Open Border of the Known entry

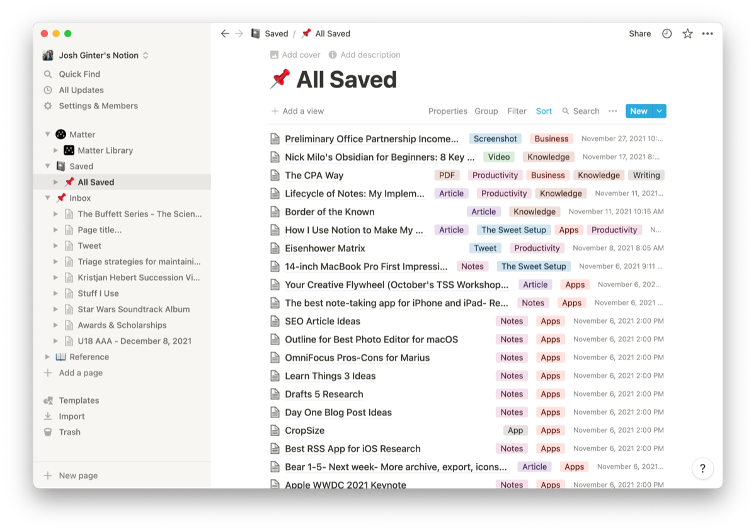point(329,212)
